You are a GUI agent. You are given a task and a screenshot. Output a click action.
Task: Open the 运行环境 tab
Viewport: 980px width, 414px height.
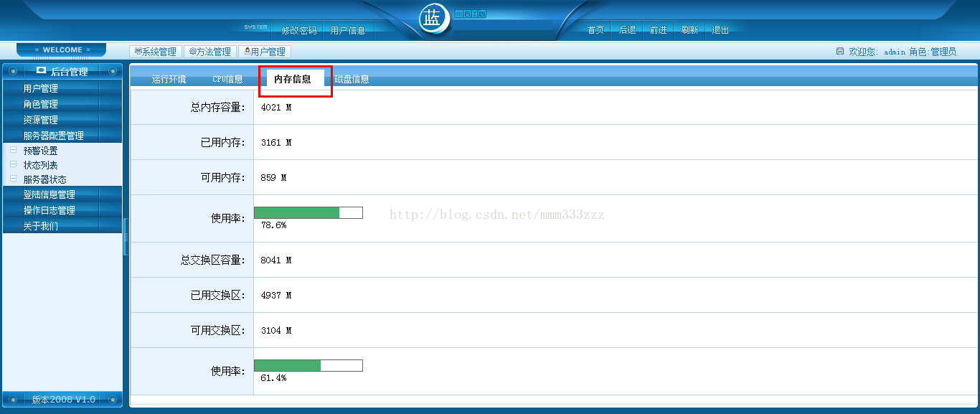[x=169, y=79]
